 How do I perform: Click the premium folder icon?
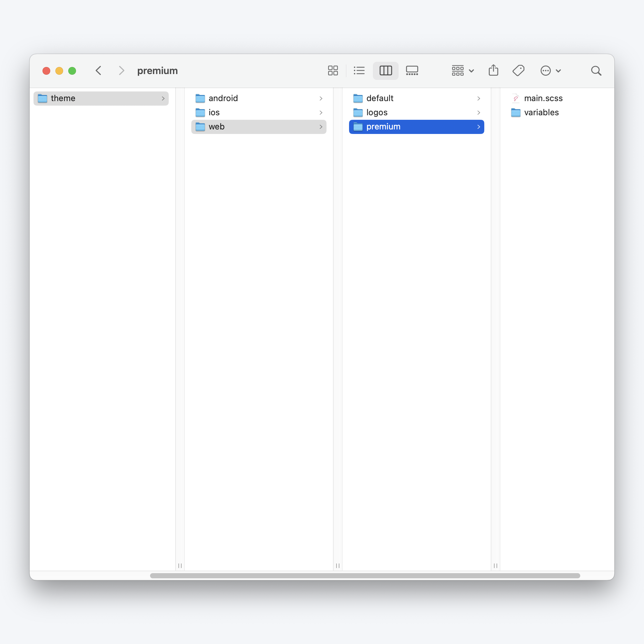pos(358,127)
